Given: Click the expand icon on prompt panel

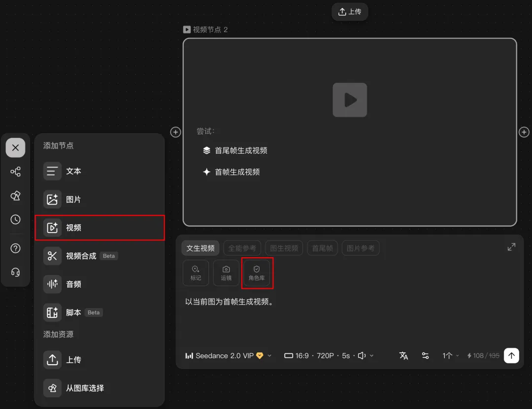Looking at the screenshot, I should [511, 246].
